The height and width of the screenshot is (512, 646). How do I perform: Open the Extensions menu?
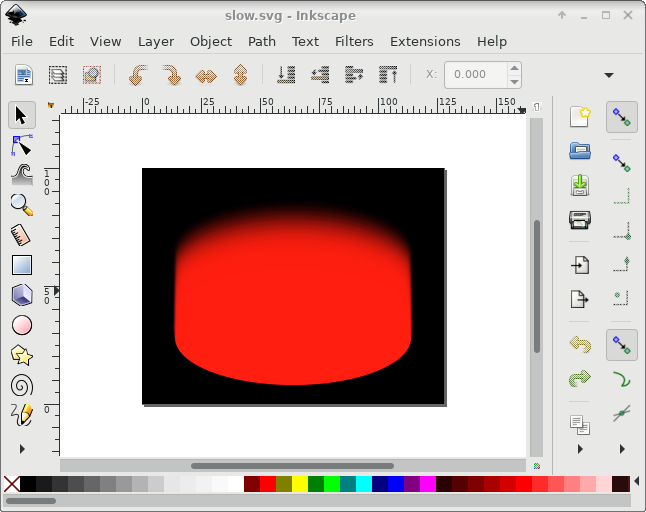tap(425, 42)
